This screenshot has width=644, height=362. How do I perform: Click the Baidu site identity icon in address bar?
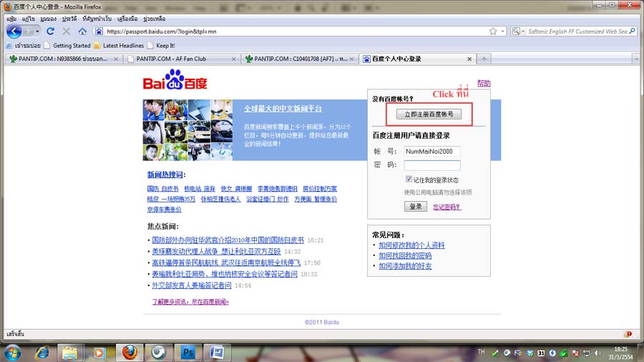[99, 31]
